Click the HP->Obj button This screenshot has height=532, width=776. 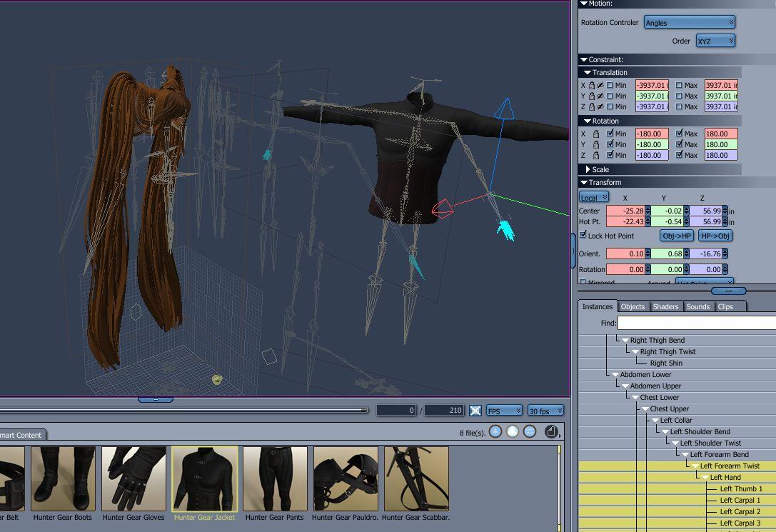[x=715, y=236]
